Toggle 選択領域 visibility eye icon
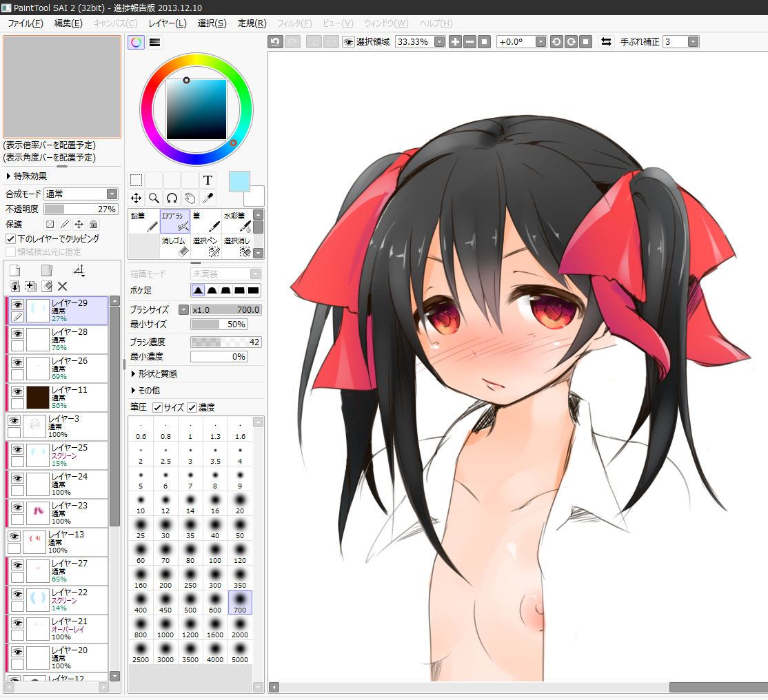Image resolution: width=768 pixels, height=700 pixels. tap(348, 42)
